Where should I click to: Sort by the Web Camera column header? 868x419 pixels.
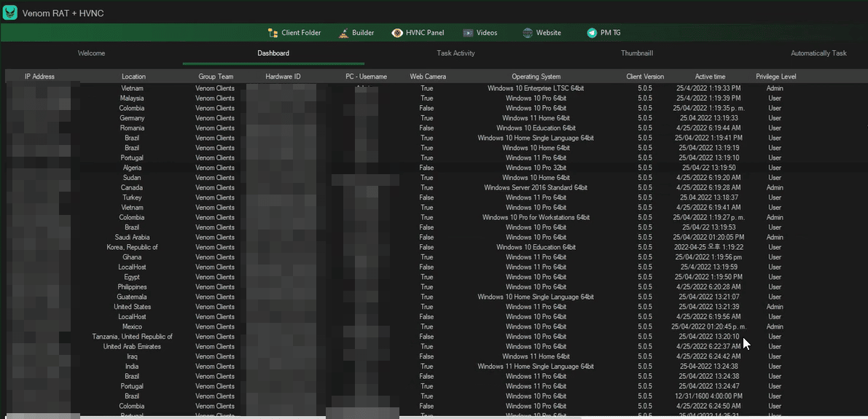tap(428, 77)
